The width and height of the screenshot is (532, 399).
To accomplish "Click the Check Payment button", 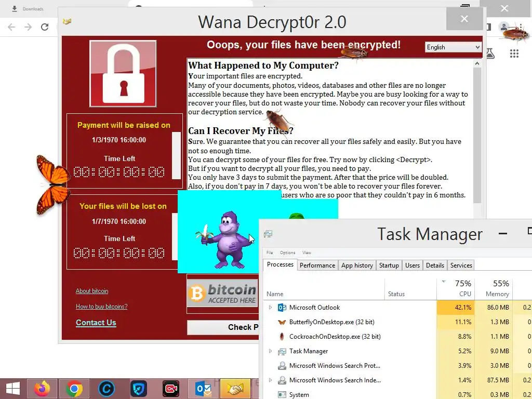I will 223,327.
